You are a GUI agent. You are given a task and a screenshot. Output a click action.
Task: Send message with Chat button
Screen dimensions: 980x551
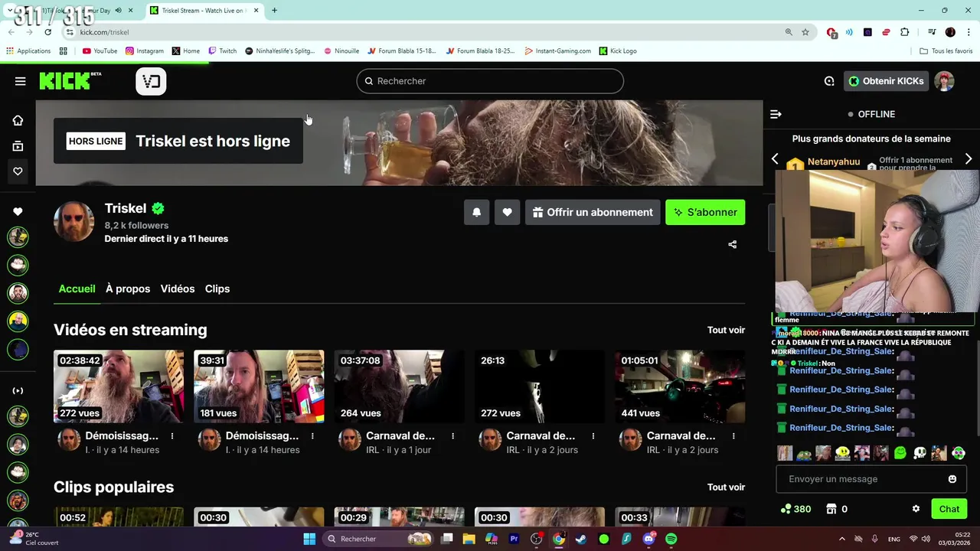click(x=949, y=509)
